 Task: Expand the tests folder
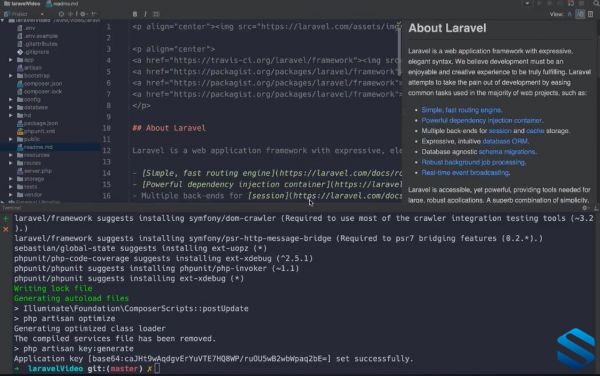coord(11,187)
